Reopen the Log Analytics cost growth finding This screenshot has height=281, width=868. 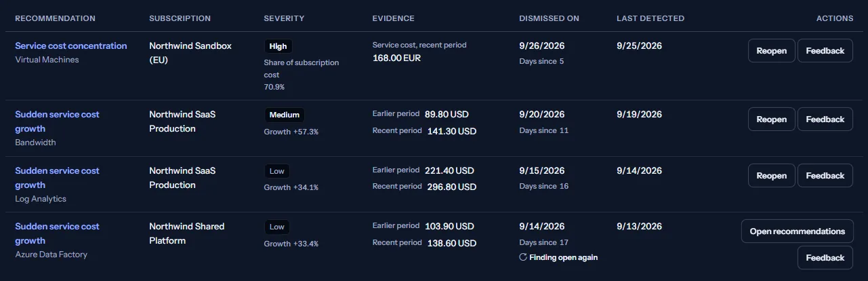[771, 176]
